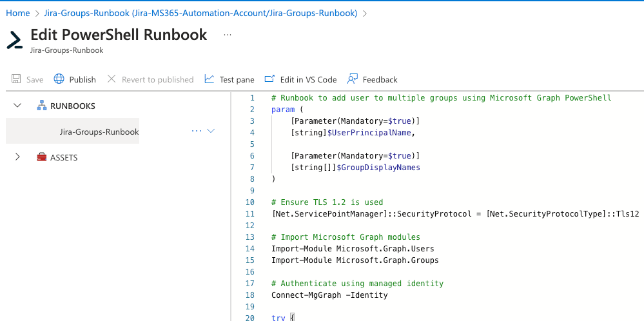
Task: Expand the ASSETS tree section
Action: pos(17,157)
